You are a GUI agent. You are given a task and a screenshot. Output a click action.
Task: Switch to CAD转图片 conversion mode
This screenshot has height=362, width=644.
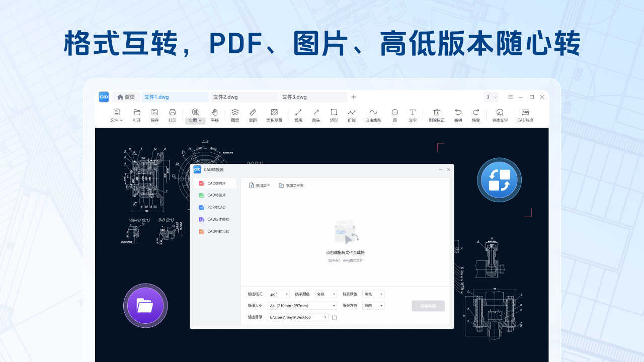coord(215,195)
